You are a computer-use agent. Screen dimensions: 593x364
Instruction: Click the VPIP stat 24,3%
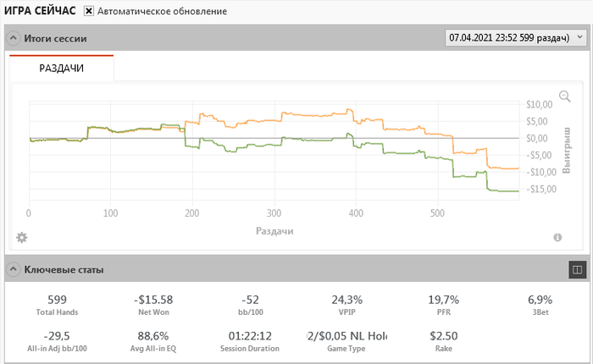pyautogui.click(x=346, y=300)
